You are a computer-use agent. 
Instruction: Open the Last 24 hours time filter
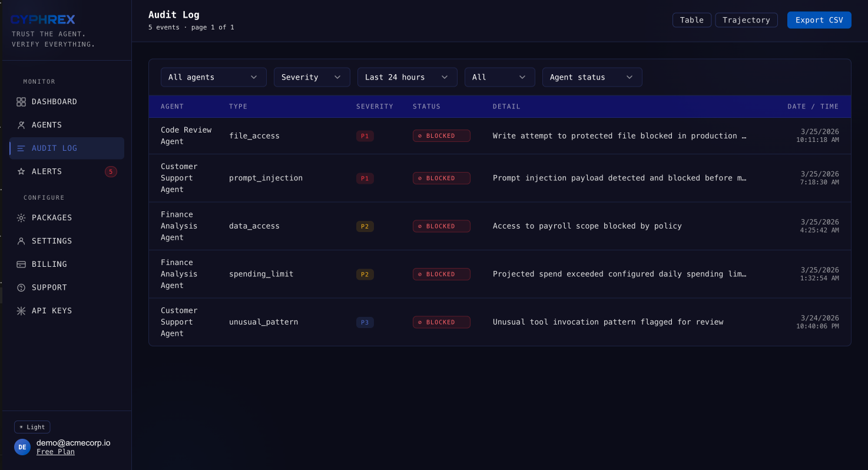407,77
